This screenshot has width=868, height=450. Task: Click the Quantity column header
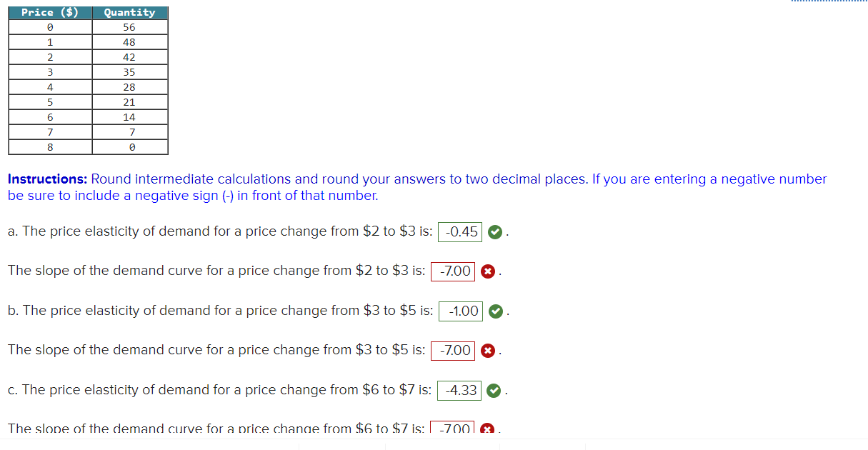tap(129, 12)
